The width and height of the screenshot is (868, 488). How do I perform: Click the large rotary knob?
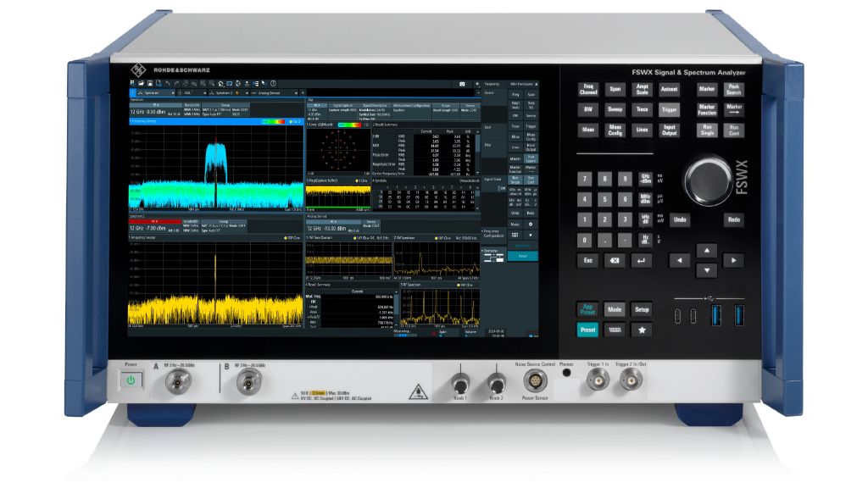coord(709,181)
